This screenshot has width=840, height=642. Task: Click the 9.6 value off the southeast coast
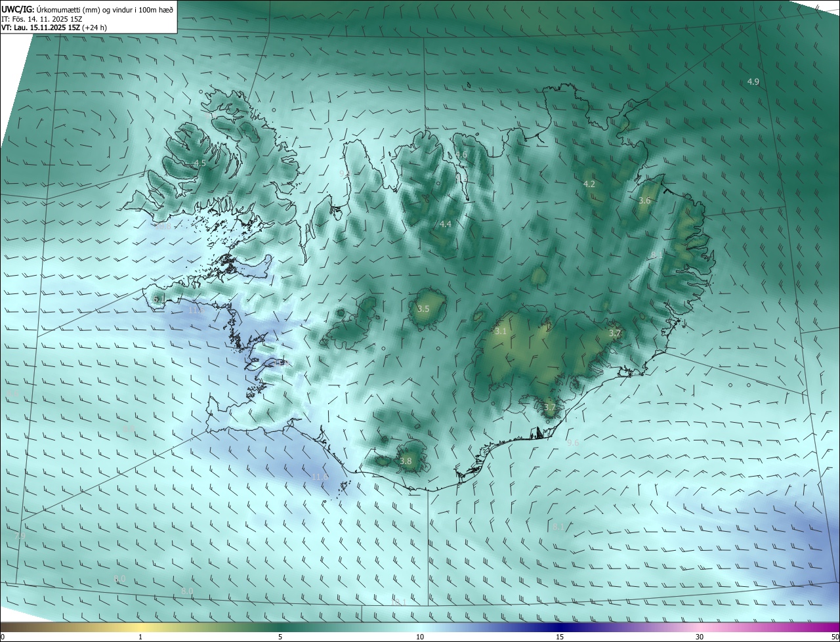573,443
